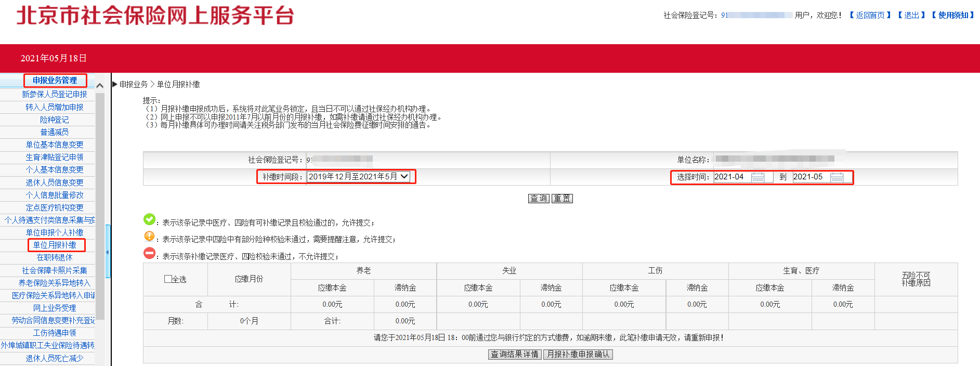Screen dimensions: 980x366
Task: Click 返回首页 link
Action: point(870,16)
